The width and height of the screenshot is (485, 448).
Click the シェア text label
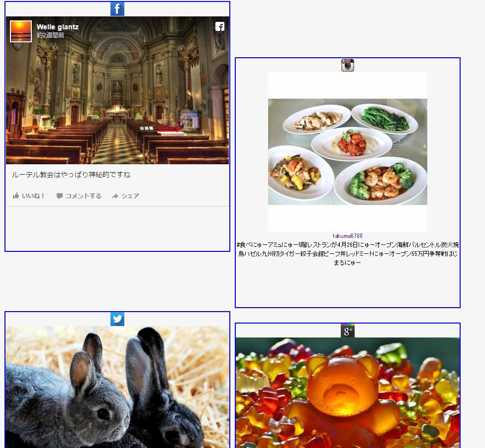(x=130, y=196)
